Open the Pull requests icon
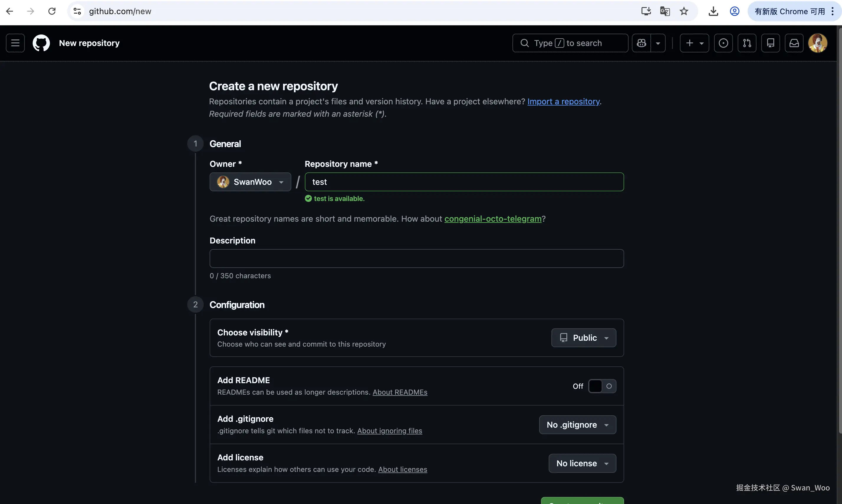842x504 pixels. point(747,43)
